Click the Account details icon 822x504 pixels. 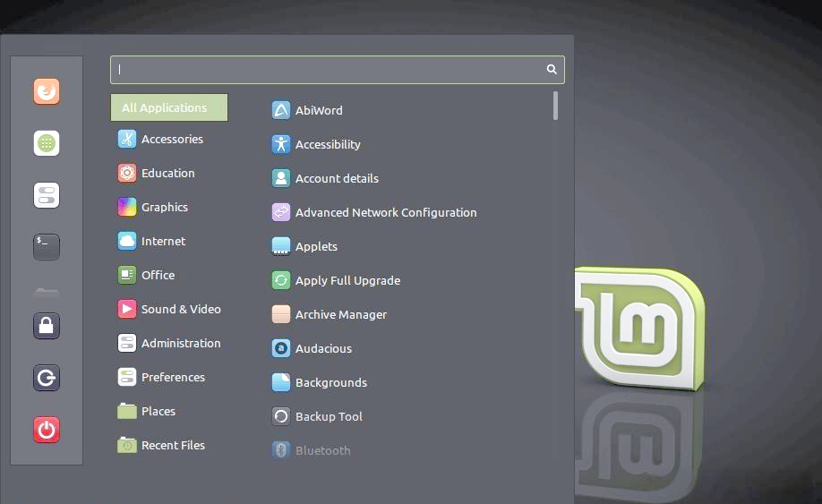[281, 179]
